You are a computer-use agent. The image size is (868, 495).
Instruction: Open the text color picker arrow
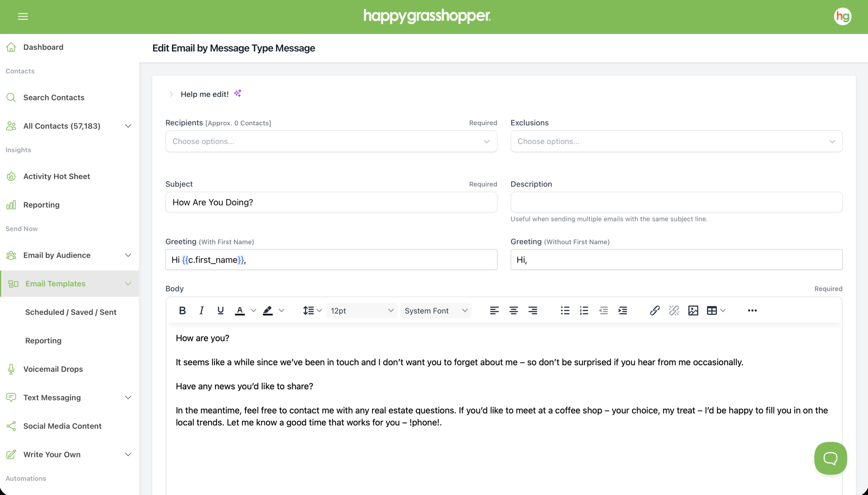click(253, 311)
